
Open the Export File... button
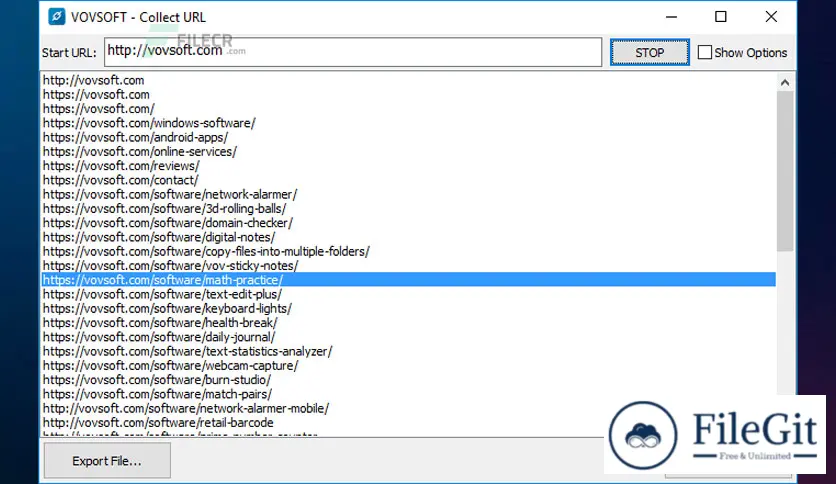pyautogui.click(x=107, y=461)
